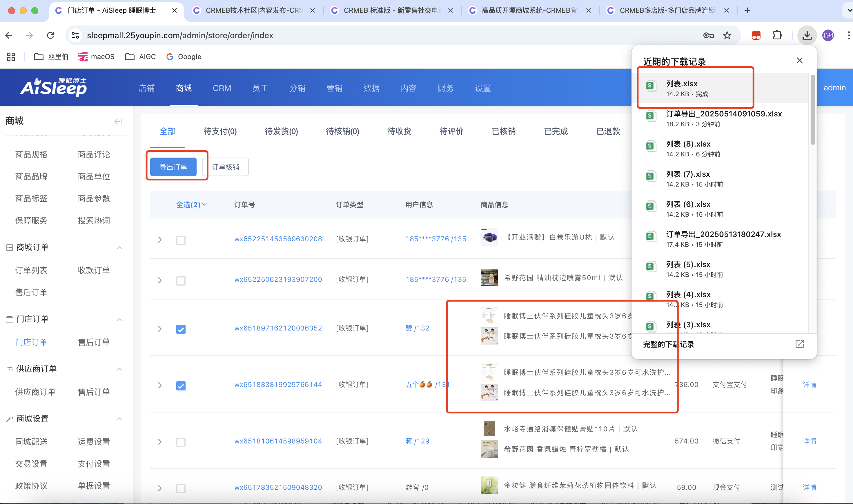Go back to previous page
This screenshot has width=853, height=504.
click(9, 35)
